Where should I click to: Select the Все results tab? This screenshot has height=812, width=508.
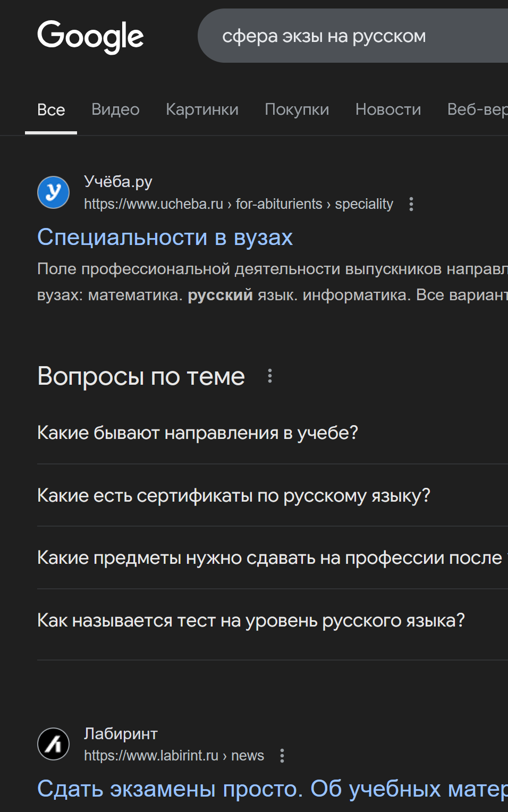click(x=51, y=109)
